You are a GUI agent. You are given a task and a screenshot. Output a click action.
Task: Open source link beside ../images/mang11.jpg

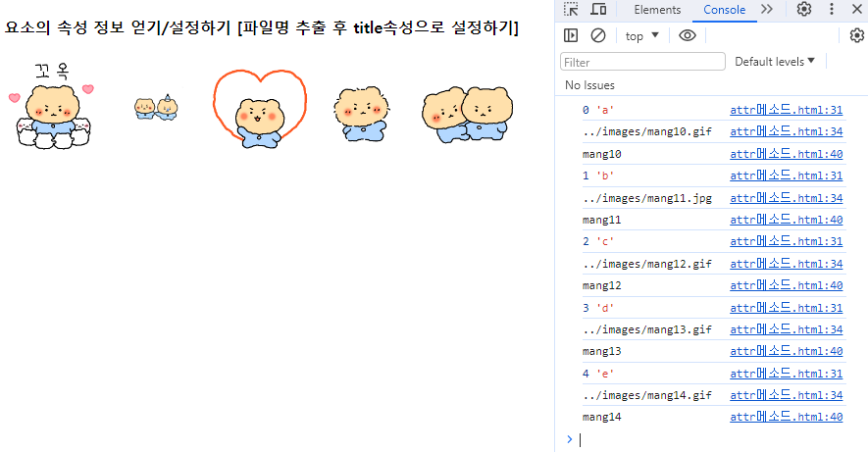786,197
